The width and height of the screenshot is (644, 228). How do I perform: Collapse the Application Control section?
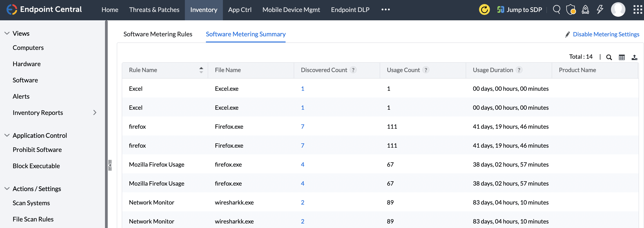pyautogui.click(x=7, y=135)
